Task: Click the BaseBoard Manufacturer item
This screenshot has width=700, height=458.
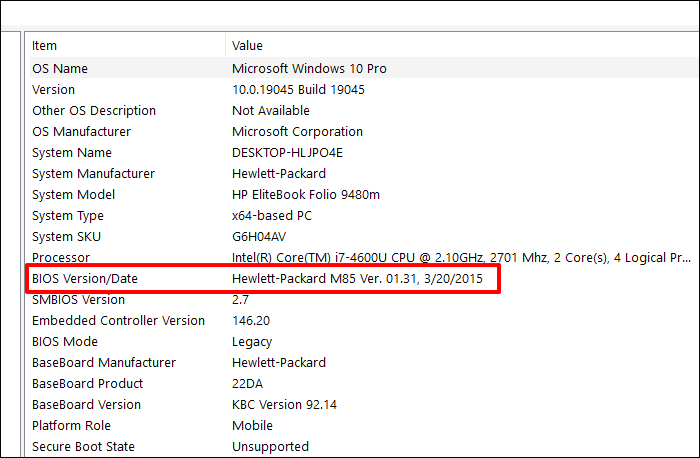Action: (x=104, y=363)
